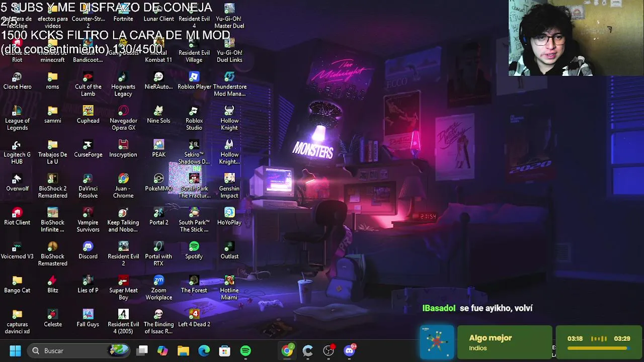
Task: Select The Forest desktop icon
Action: pos(194,284)
